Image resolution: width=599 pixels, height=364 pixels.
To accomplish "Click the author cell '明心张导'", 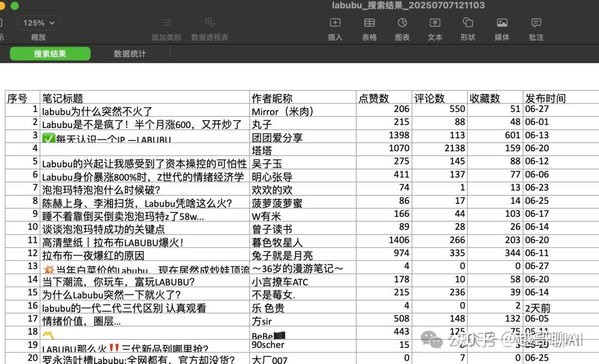I will click(x=303, y=176).
